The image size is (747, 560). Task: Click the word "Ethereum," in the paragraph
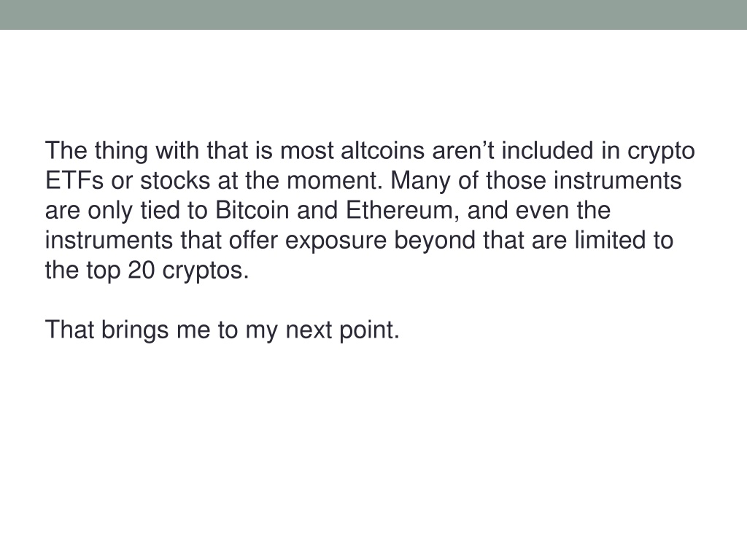(x=403, y=211)
